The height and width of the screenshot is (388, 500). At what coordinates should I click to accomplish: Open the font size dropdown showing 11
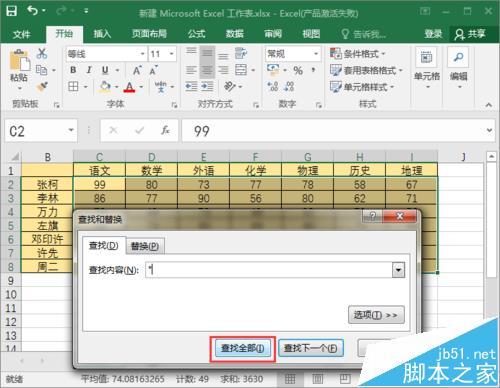pyautogui.click(x=172, y=54)
